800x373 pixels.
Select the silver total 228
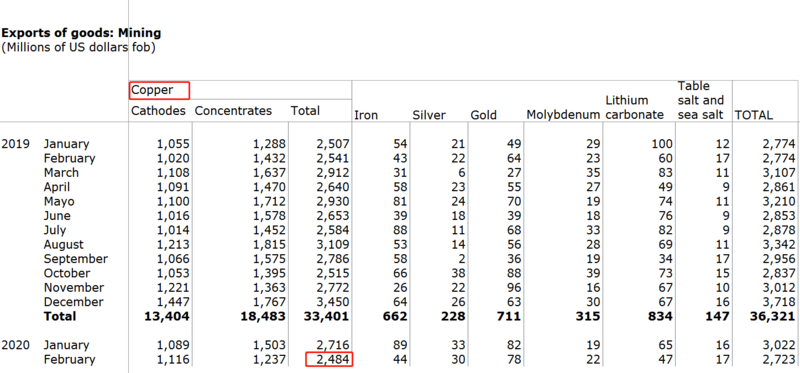click(453, 316)
